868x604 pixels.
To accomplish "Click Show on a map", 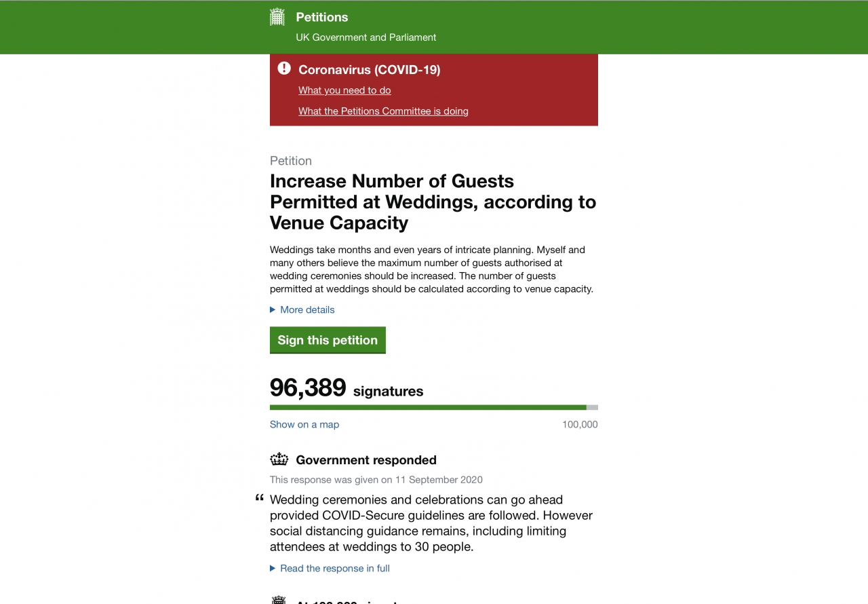I will click(304, 424).
